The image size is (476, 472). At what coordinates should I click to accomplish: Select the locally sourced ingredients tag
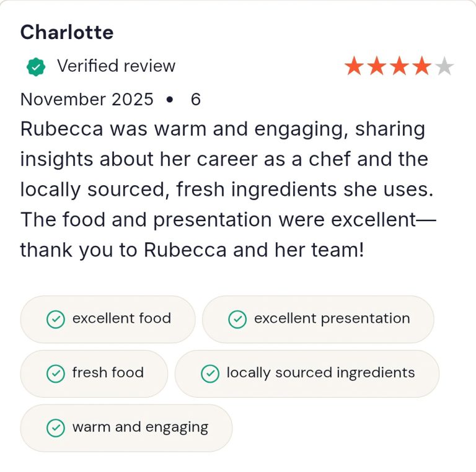point(307,374)
